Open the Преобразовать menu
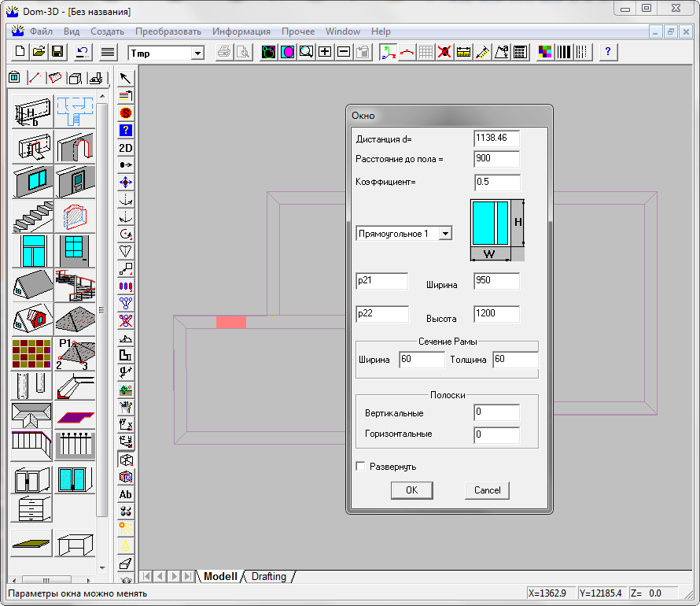The width and height of the screenshot is (700, 606). (168, 31)
